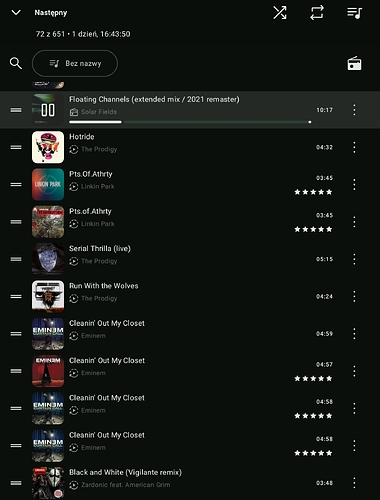Click the artist icon beside Solar Fields
This screenshot has height=500, width=380.
click(x=74, y=112)
